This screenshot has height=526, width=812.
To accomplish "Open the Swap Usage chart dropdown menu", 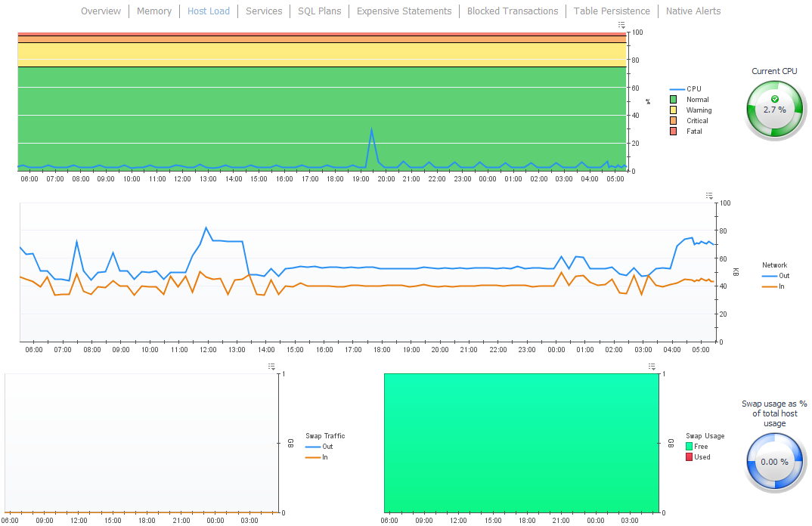I will coord(651,367).
